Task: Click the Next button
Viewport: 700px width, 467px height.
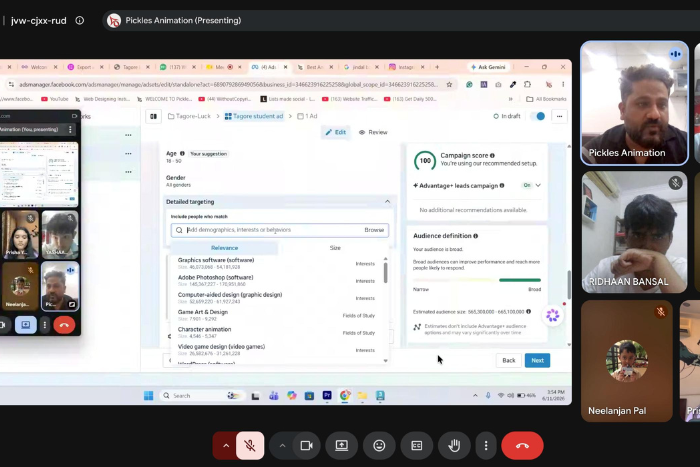Action: [x=538, y=360]
